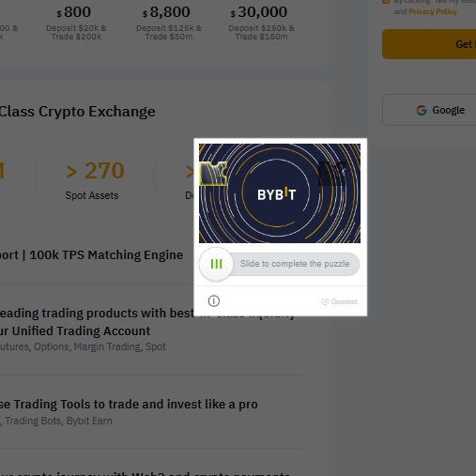Click the Google sign-in button
476x476 pixels.
coord(429,110)
